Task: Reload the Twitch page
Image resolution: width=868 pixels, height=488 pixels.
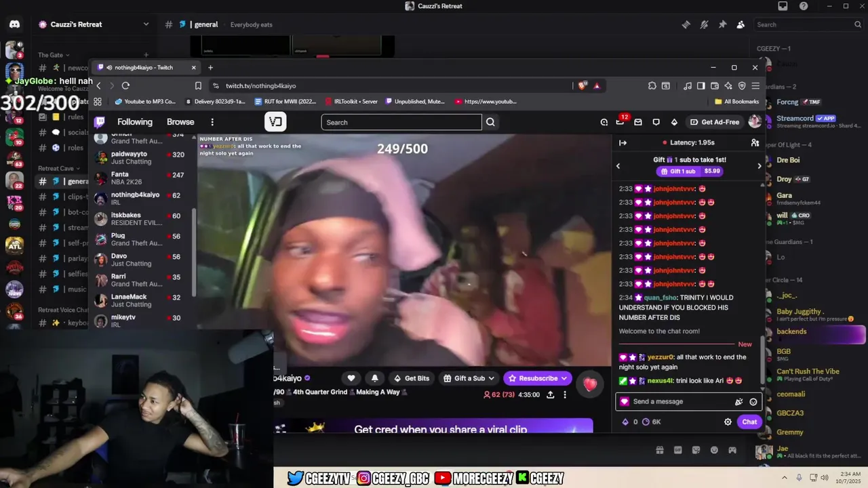Action: click(125, 85)
